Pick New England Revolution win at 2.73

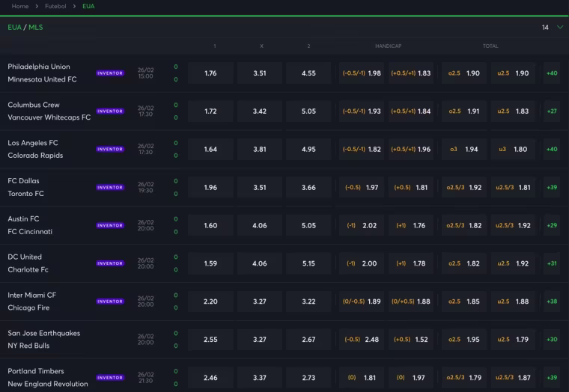coord(308,378)
